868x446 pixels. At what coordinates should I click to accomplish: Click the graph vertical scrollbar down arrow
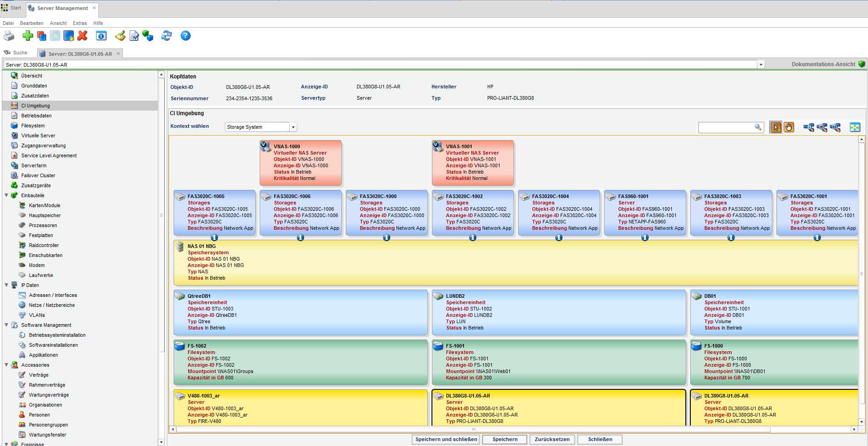862,422
